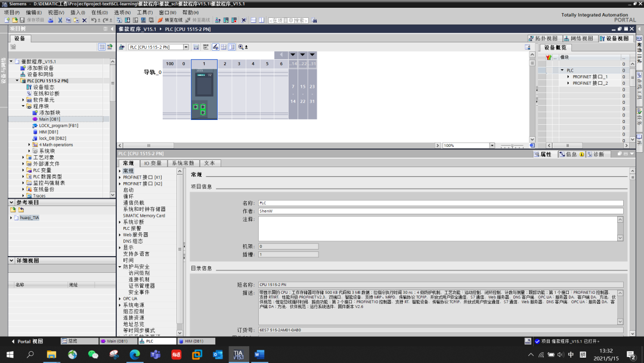Expand first unplugged slot arrow above rack

pyautogui.click(x=293, y=55)
